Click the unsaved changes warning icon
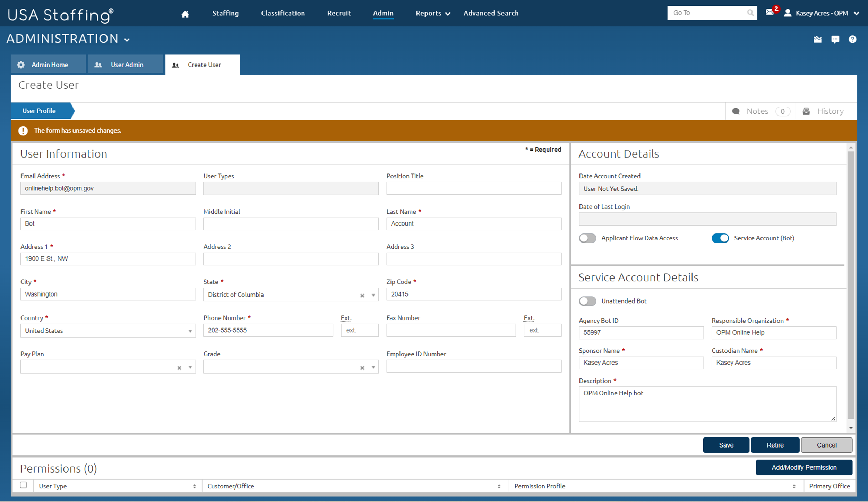The height and width of the screenshot is (502, 868). point(23,130)
